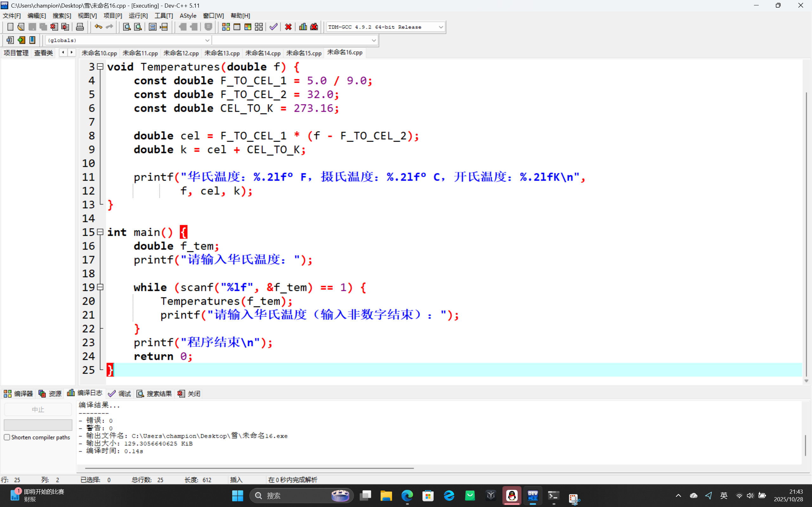Click the Debug checkmark toolbar icon
This screenshot has height=507, width=812.
point(273,27)
